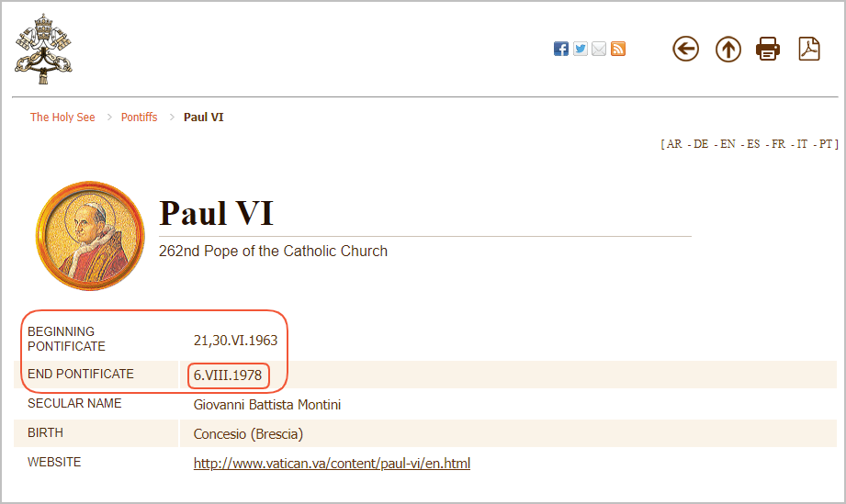Open The Holy See breadcrumb link
This screenshot has width=846, height=504.
(x=62, y=117)
